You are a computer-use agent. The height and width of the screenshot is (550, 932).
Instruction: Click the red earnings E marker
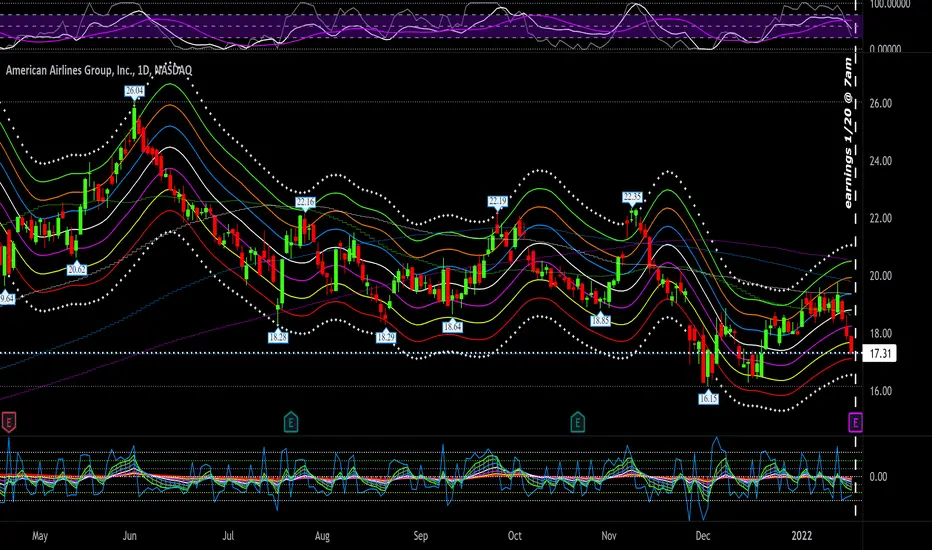point(8,422)
